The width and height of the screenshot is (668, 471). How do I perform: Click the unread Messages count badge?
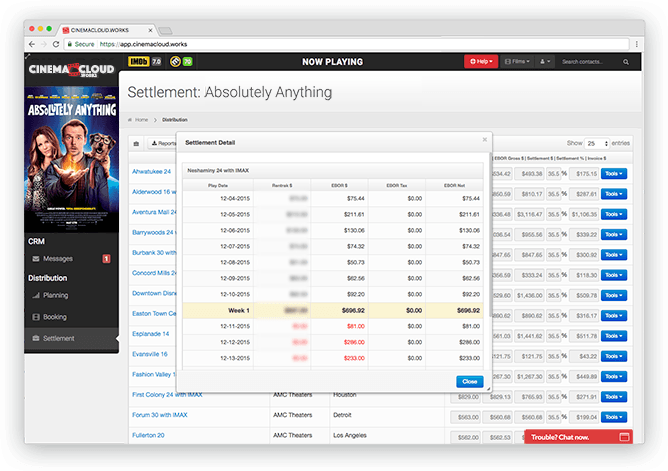coord(107,259)
